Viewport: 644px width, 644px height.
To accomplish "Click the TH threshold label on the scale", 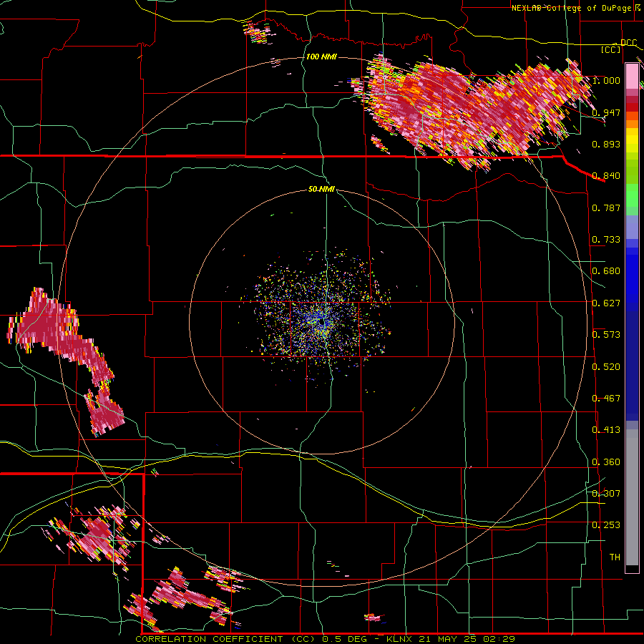I will [x=615, y=557].
